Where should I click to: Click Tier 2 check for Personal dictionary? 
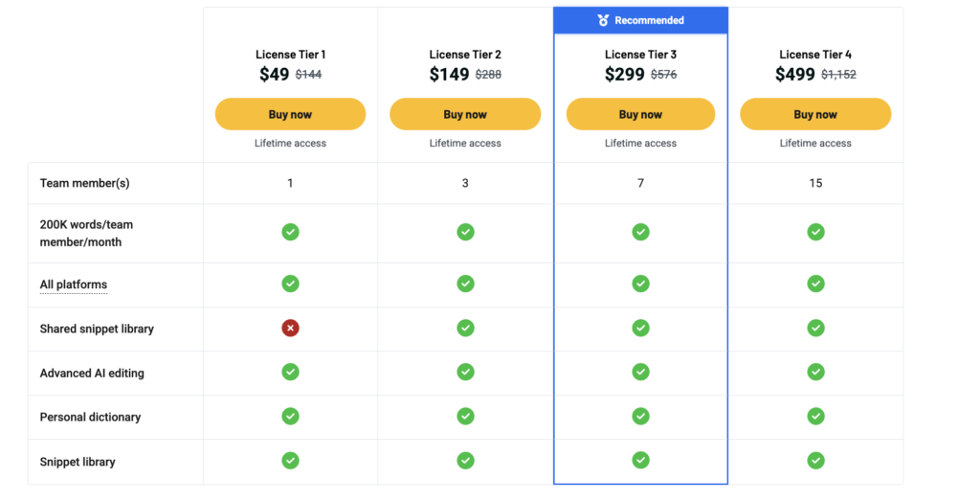(x=465, y=417)
